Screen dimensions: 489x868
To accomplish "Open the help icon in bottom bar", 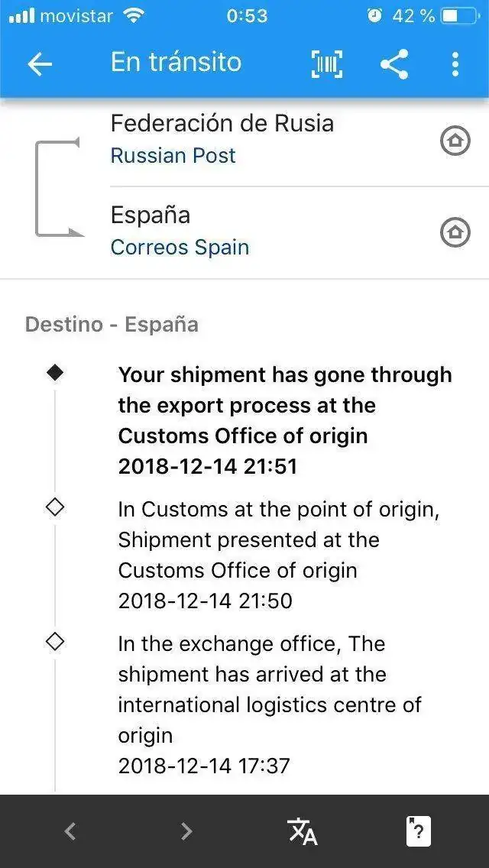I will click(x=419, y=831).
